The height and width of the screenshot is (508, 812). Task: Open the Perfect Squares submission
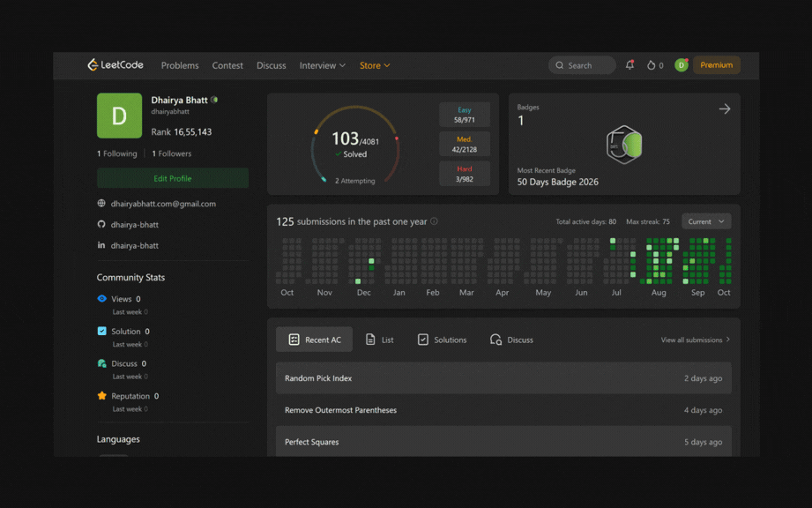coord(503,441)
